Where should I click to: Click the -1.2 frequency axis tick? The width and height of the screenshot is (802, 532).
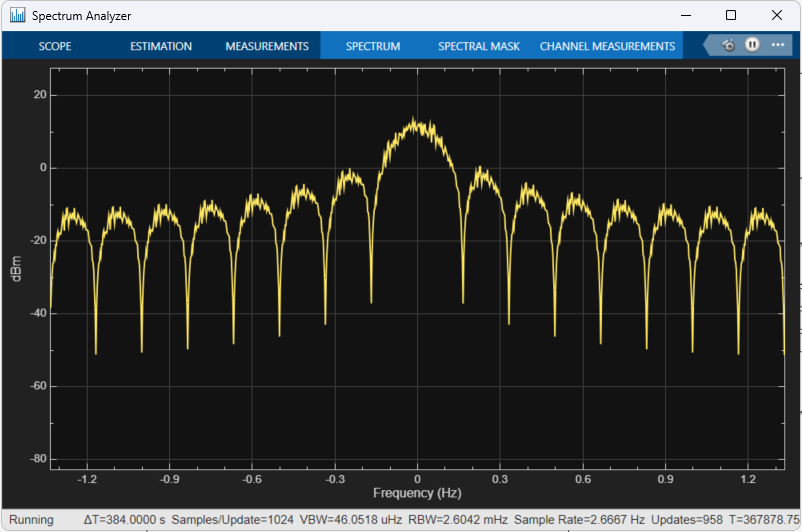[x=87, y=479]
